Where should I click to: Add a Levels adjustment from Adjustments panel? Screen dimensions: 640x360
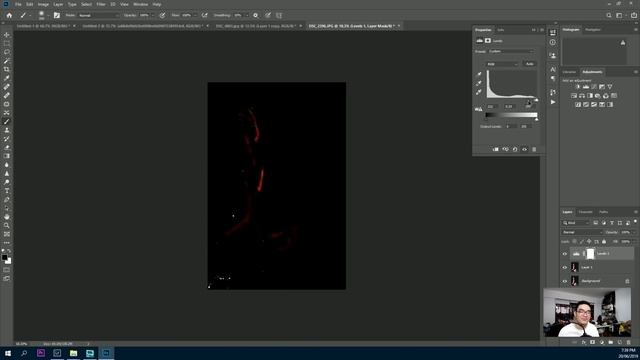coord(586,87)
